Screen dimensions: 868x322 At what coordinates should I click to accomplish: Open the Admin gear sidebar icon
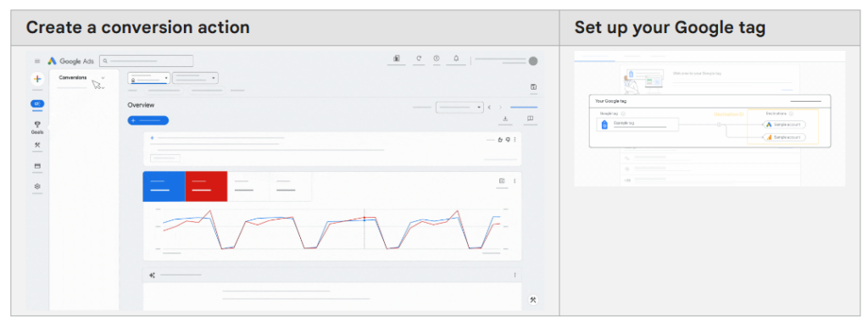point(37,186)
